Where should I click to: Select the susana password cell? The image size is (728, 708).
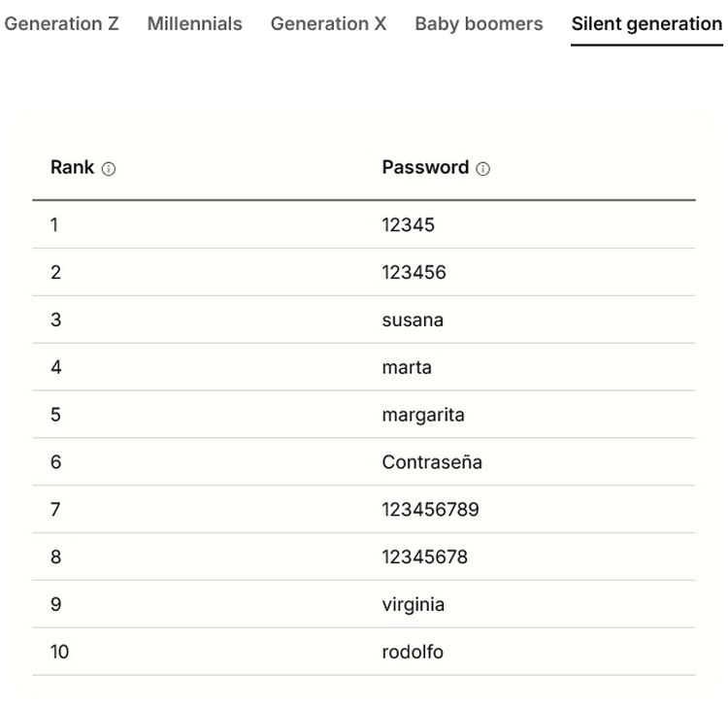coord(413,320)
